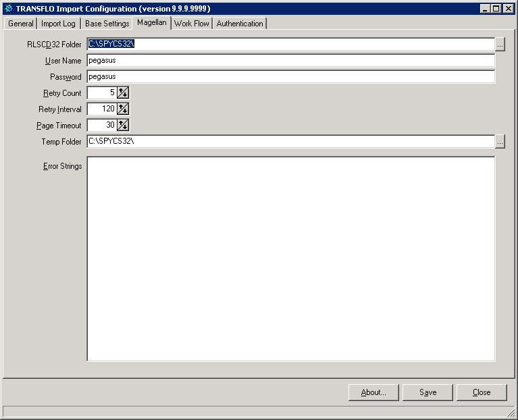The width and height of the screenshot is (518, 420).
Task: Click the Close button at bottom
Action: pos(482,392)
